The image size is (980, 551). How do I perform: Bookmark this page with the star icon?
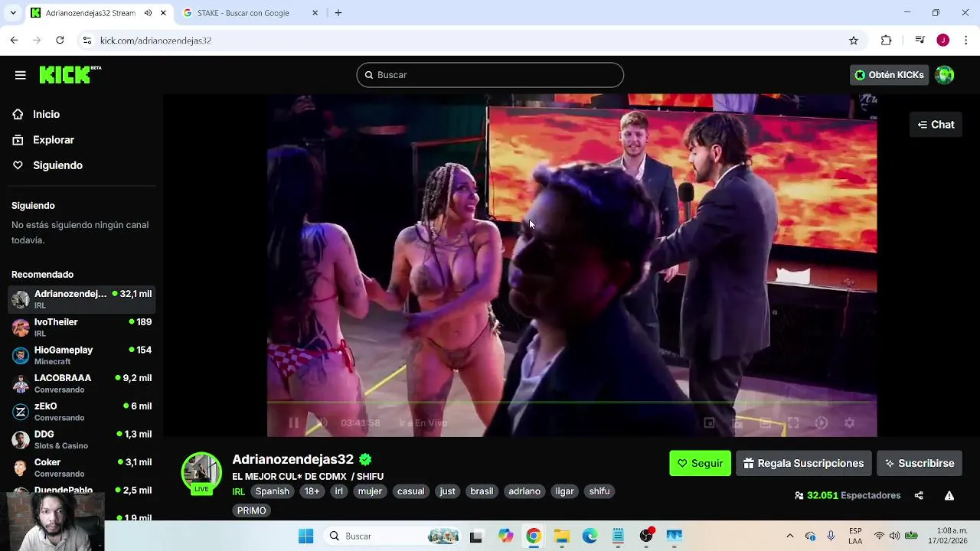(854, 41)
